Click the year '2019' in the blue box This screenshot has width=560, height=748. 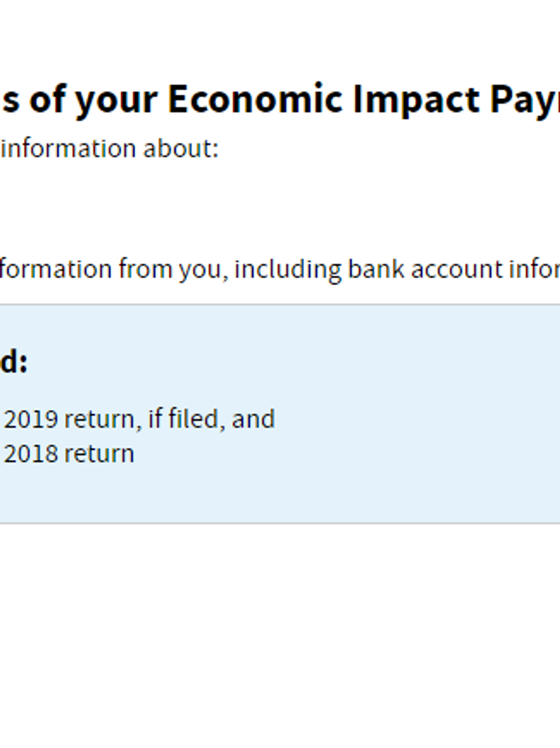point(31,420)
